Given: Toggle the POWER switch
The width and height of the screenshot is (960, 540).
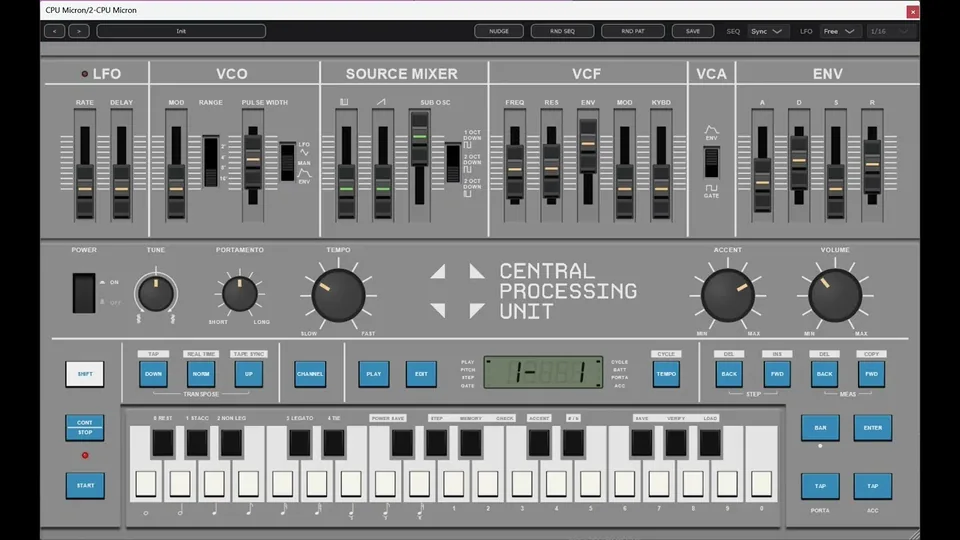Looking at the screenshot, I should (x=84, y=293).
